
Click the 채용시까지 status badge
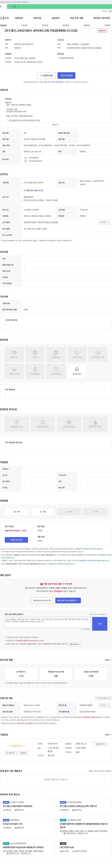click(x=102, y=31)
